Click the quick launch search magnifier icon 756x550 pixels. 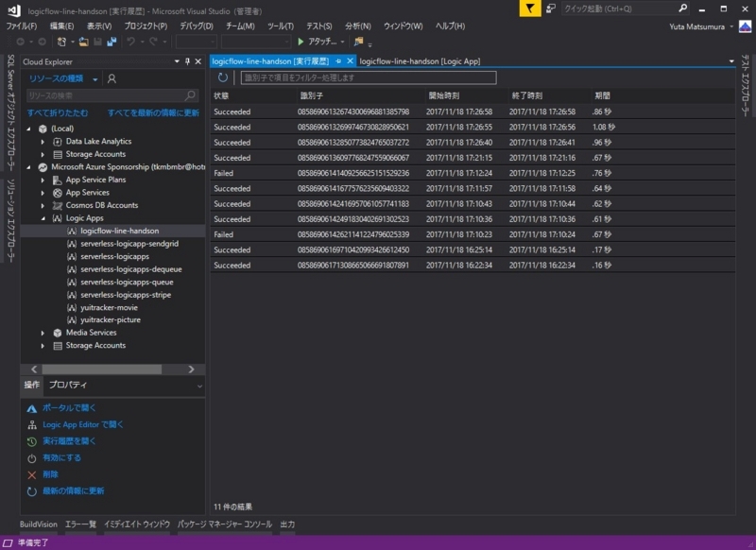[682, 9]
